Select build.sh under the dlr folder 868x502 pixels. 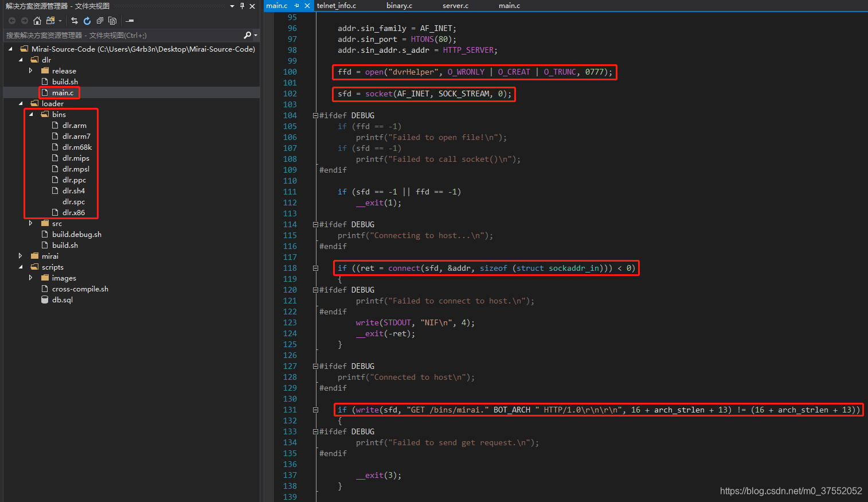click(65, 82)
